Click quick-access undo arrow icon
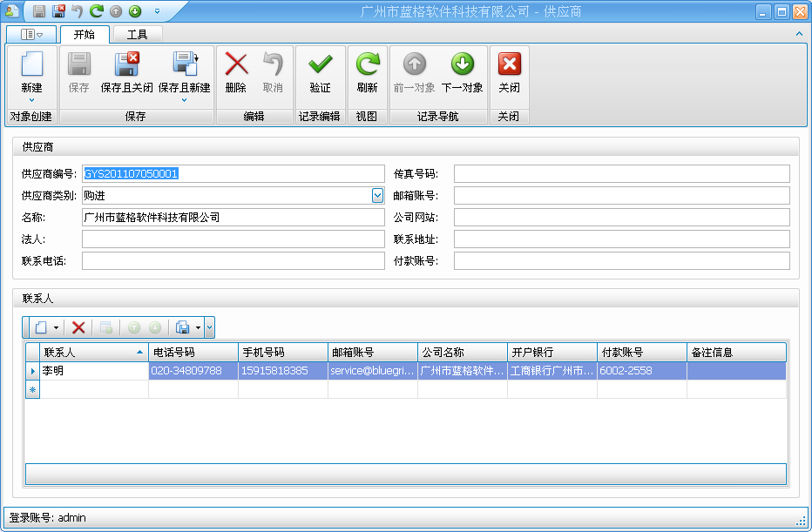 tap(78, 10)
